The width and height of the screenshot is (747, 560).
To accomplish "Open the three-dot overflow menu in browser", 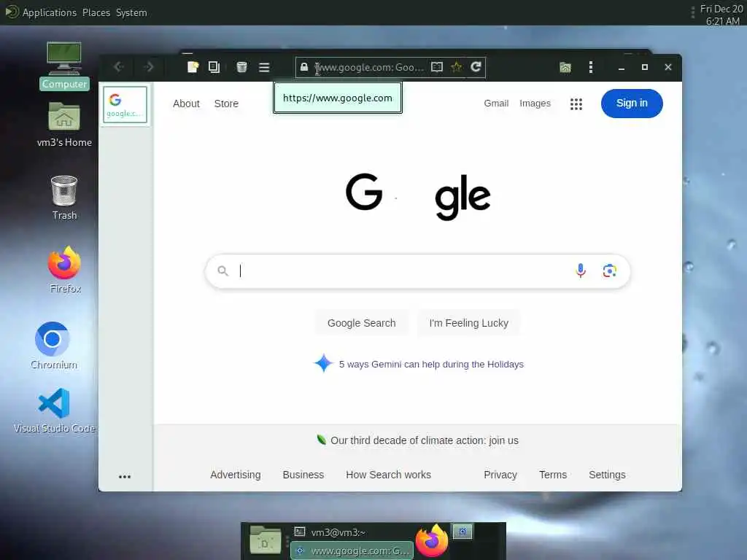I will coord(591,67).
